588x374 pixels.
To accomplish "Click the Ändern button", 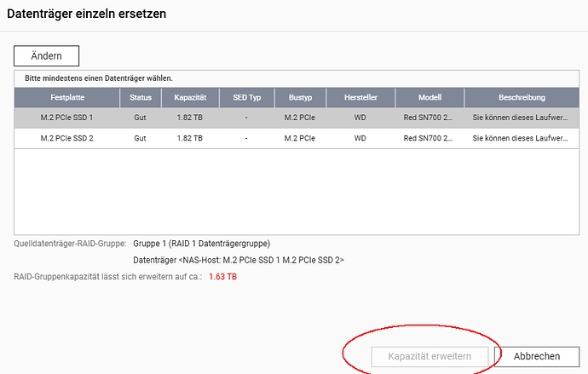I will click(46, 56).
